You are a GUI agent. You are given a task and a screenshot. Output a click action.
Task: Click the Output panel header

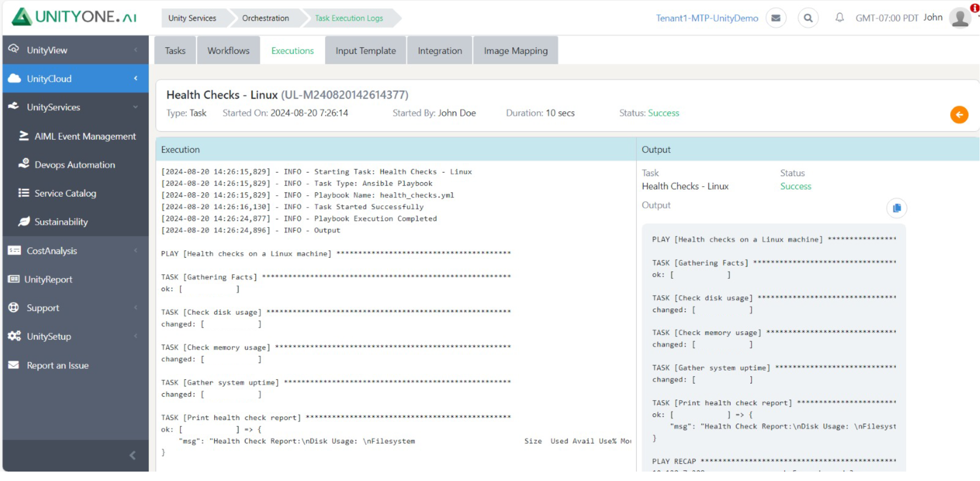pos(808,149)
